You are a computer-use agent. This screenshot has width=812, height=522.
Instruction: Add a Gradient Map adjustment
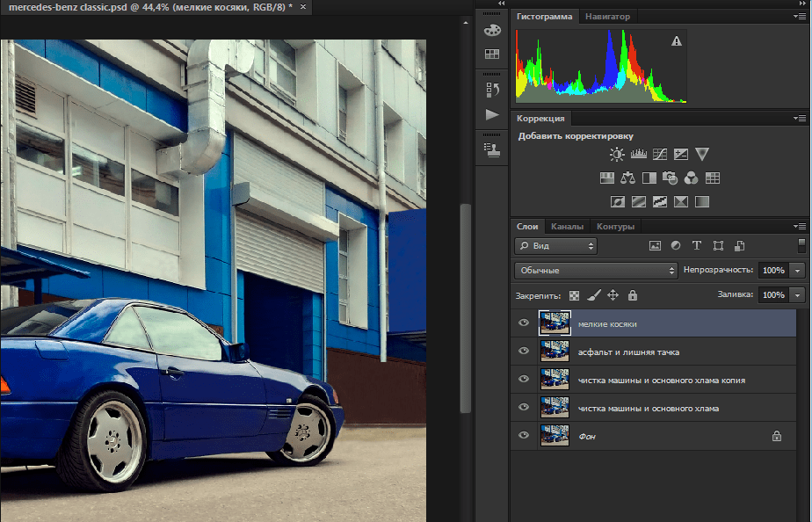[702, 201]
